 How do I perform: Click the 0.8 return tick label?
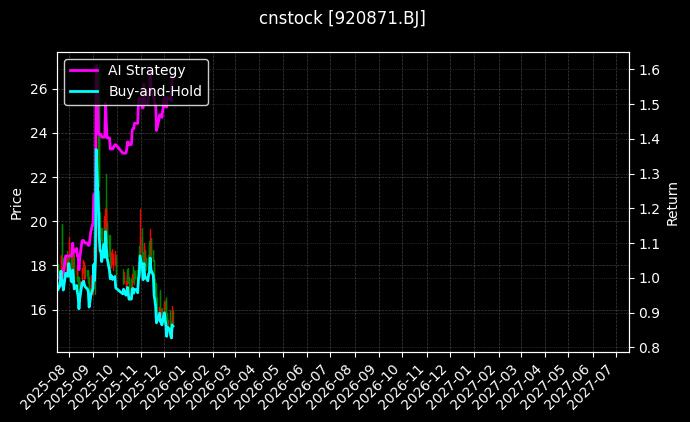click(648, 348)
